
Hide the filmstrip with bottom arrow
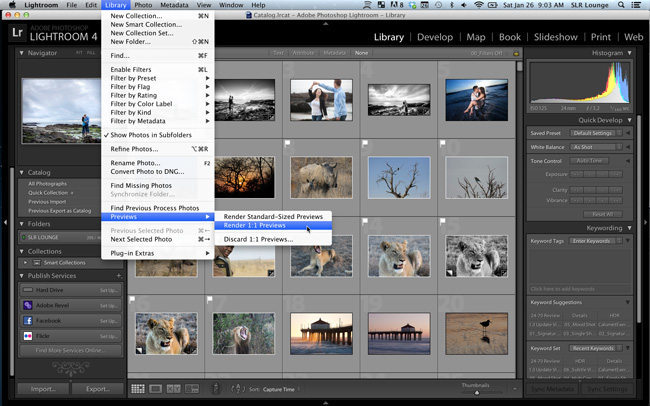tap(325, 403)
